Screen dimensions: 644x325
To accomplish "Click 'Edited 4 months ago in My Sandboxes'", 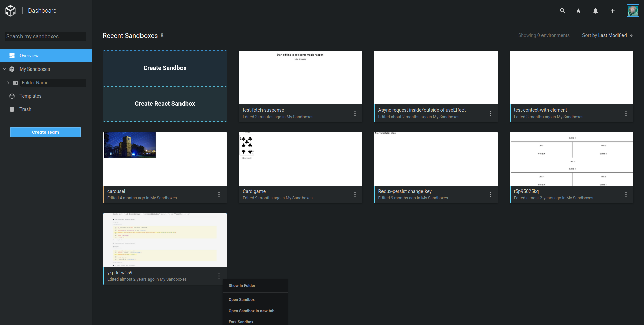I will click(142, 198).
